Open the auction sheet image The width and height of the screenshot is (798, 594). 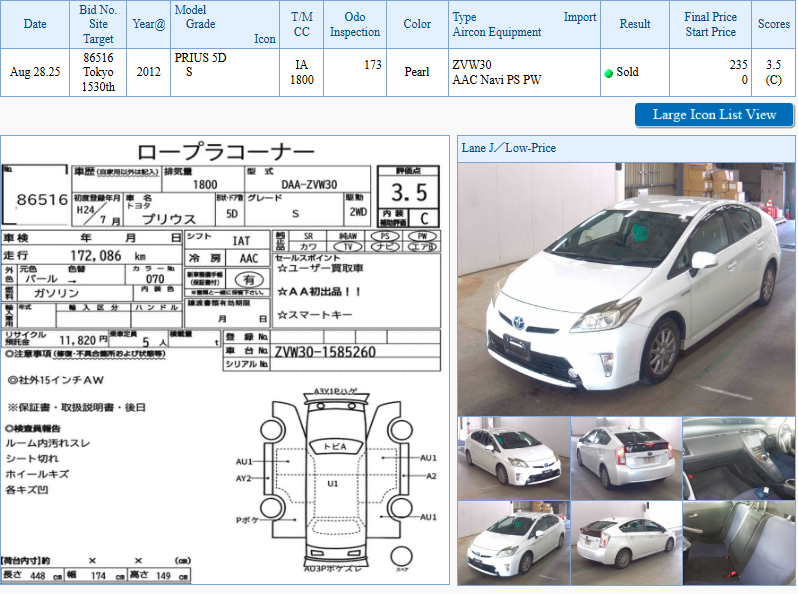click(225, 360)
